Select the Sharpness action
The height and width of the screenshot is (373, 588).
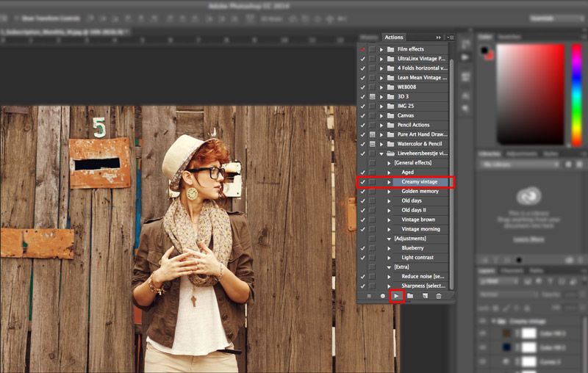coord(423,286)
